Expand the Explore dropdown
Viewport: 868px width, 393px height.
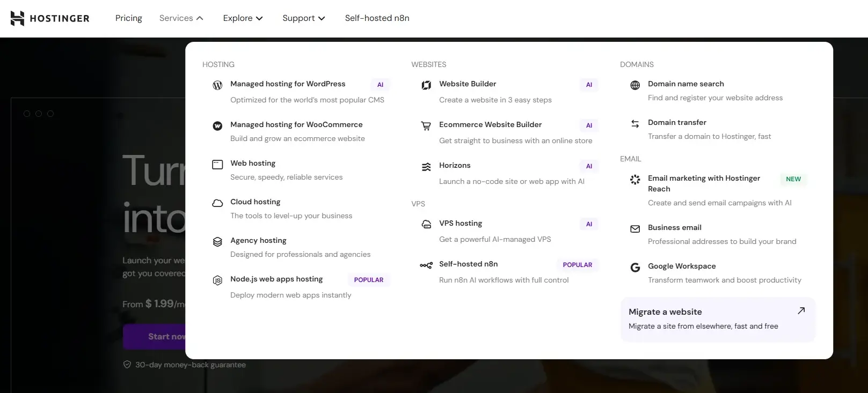[x=243, y=18]
